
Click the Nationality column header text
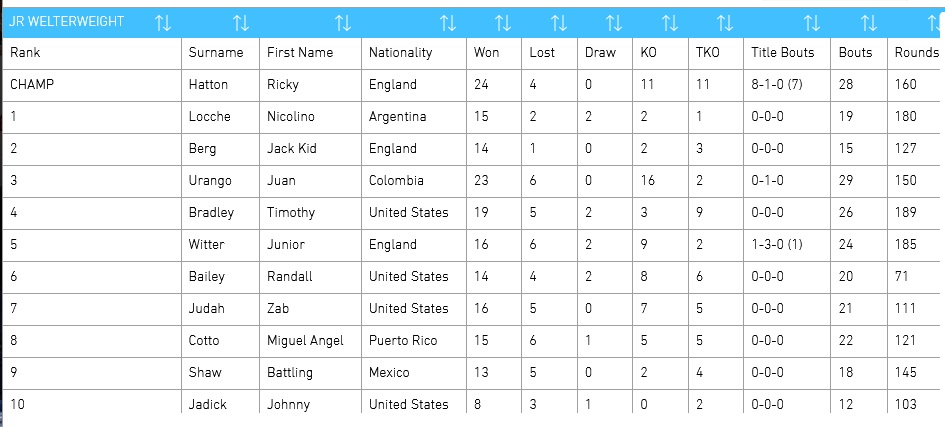pyautogui.click(x=400, y=52)
